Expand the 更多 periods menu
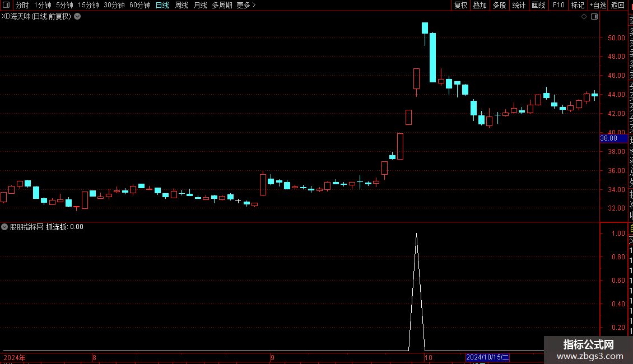Image resolution: width=633 pixels, height=364 pixels. (246, 5)
